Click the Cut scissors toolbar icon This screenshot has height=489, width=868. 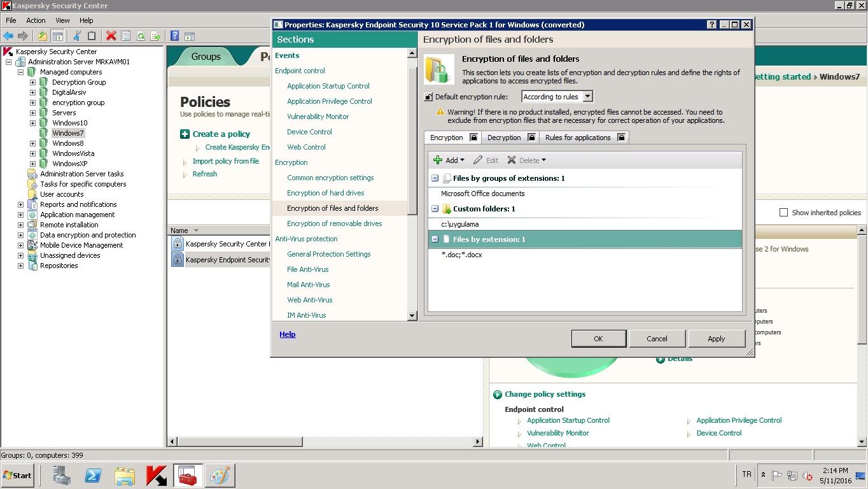[x=77, y=36]
